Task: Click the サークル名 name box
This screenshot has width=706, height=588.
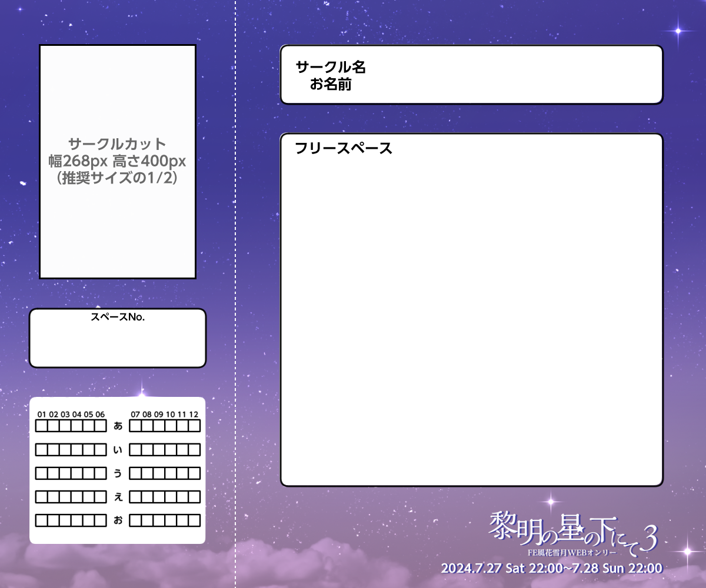Action: click(x=472, y=75)
